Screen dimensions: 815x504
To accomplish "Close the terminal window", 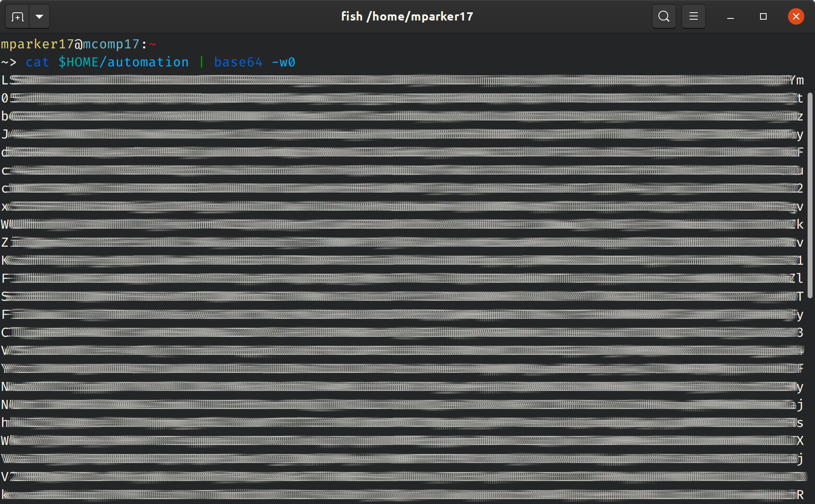I will (x=796, y=16).
